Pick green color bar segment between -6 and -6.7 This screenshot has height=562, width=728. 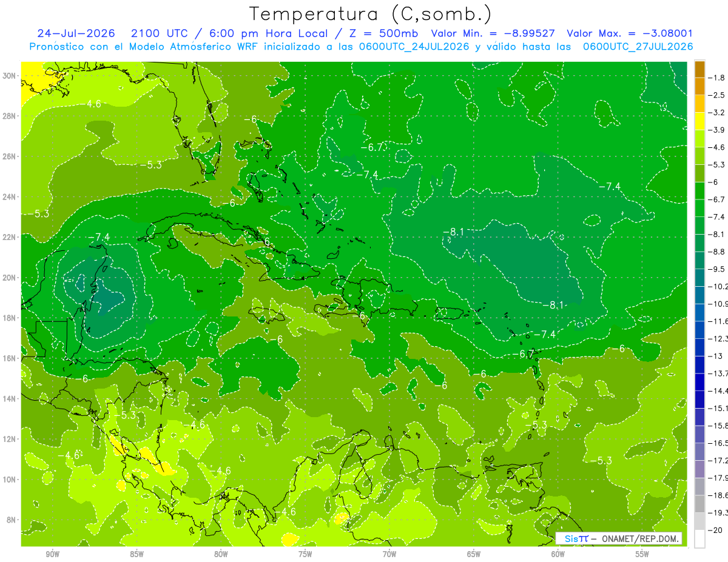[699, 191]
